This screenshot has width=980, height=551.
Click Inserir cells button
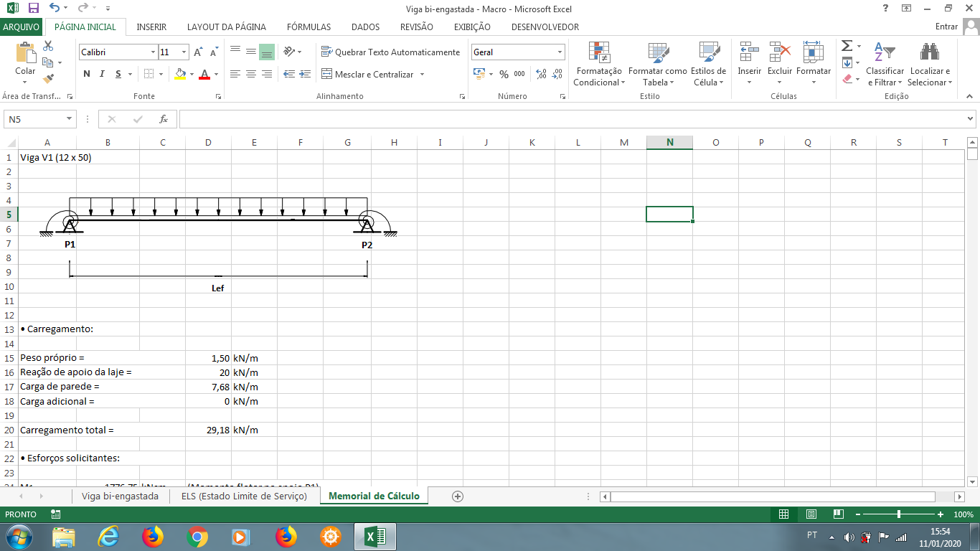[x=749, y=65]
